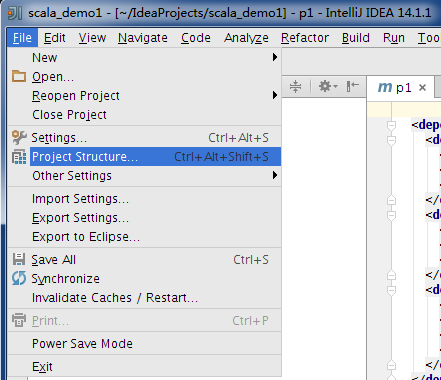The height and width of the screenshot is (380, 441).
Task: Open the gear settings dropdown in panel toolbar
Action: tap(328, 87)
